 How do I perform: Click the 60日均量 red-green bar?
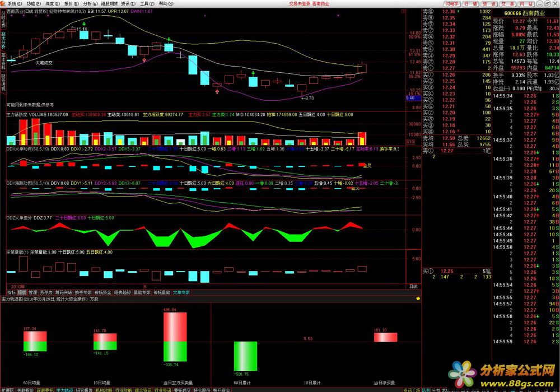[x=35, y=341]
